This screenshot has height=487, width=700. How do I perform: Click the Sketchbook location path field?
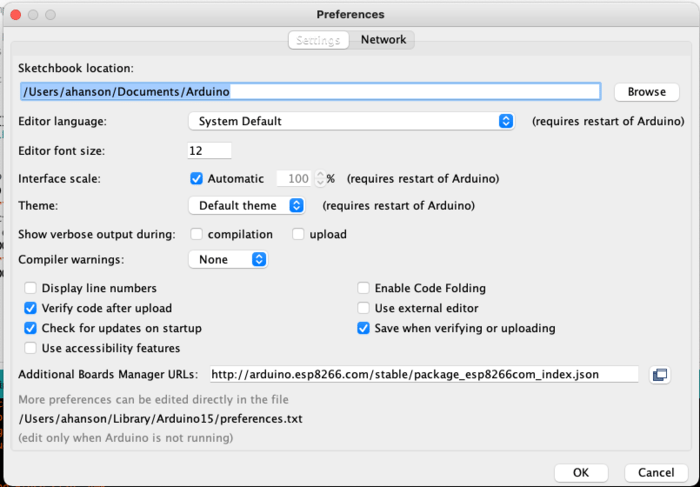coord(310,92)
